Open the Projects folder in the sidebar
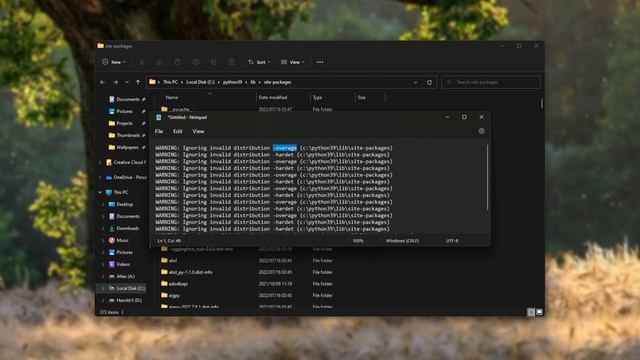This screenshot has width=640, height=360. coord(124,123)
